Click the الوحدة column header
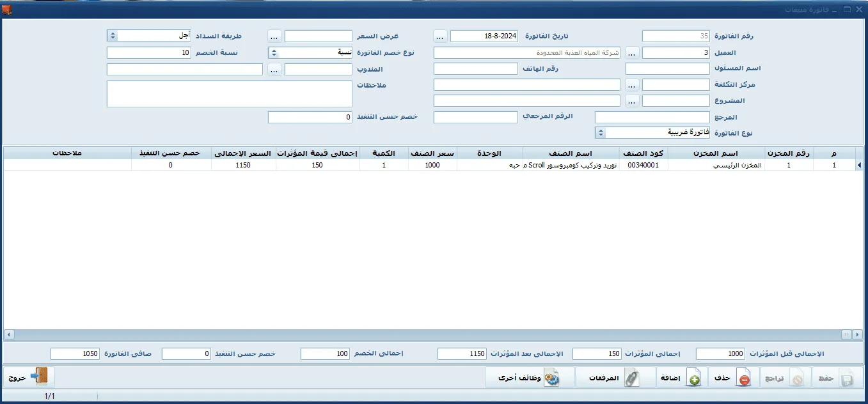 tap(490, 153)
